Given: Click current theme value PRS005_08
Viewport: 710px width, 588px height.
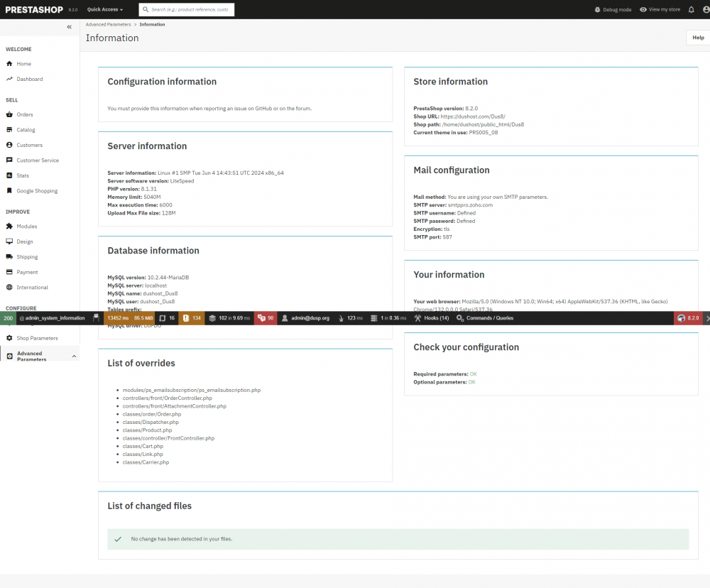Looking at the screenshot, I should (x=483, y=133).
